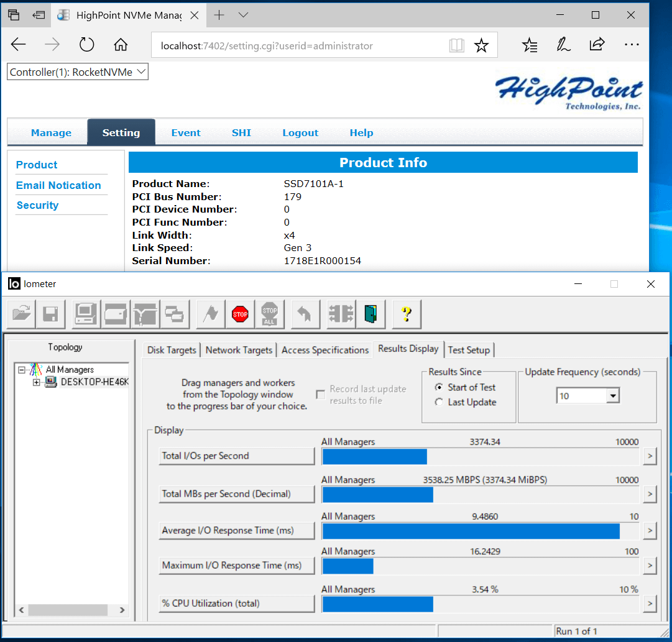Open arrow button beside Total MBs per Second bar
Viewport: 672px width, 642px height.
[x=650, y=494]
